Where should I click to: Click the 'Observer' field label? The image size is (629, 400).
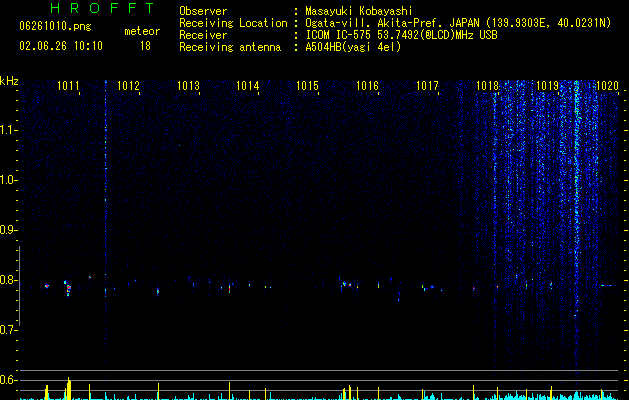[x=203, y=11]
